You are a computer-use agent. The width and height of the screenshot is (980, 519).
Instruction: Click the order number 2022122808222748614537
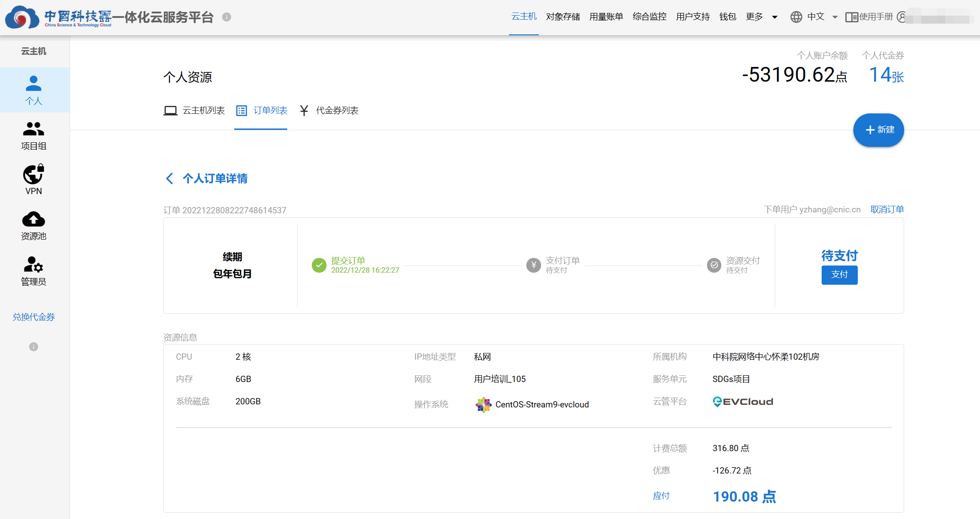(x=234, y=210)
